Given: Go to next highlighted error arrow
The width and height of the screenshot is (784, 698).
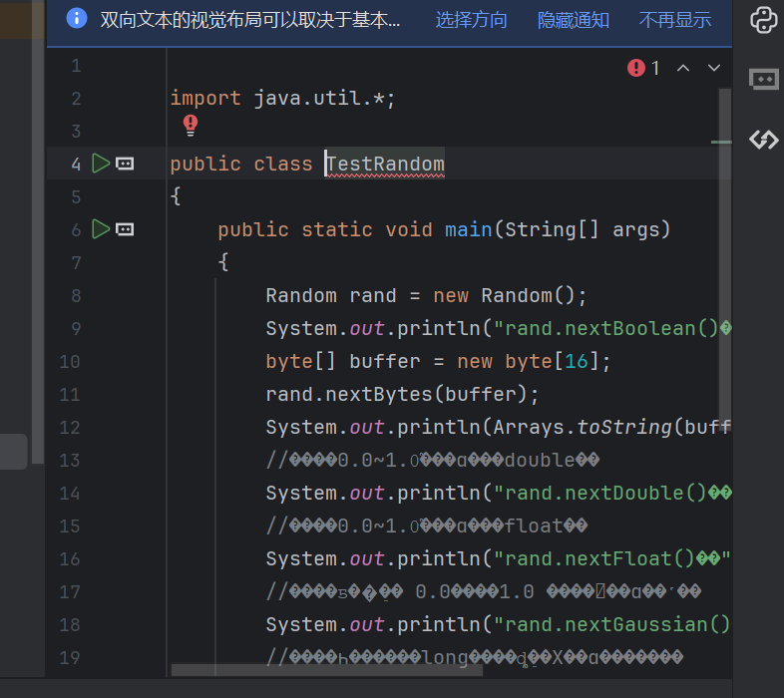Looking at the screenshot, I should tap(714, 68).
